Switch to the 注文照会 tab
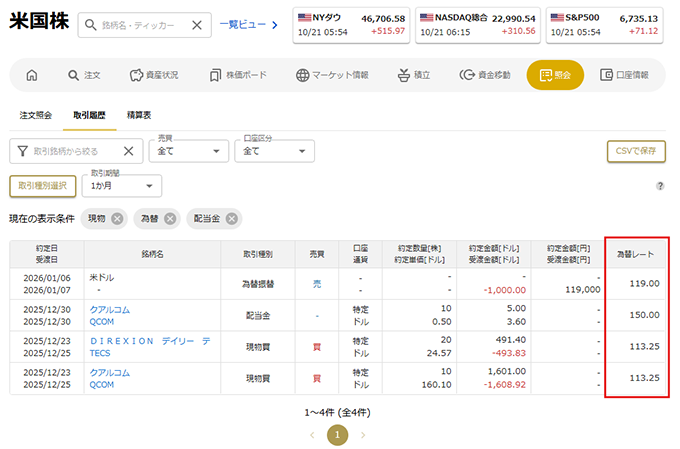This screenshot has height=449, width=680. tap(36, 116)
